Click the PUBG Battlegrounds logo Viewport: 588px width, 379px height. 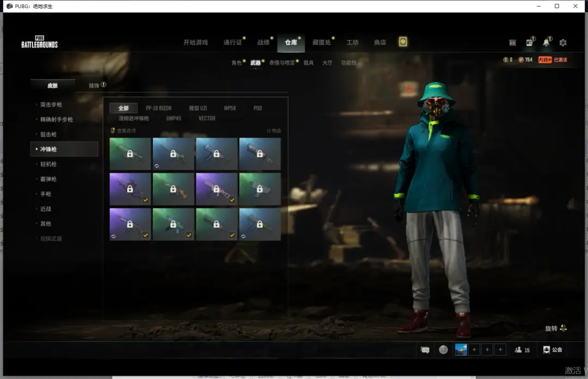pyautogui.click(x=39, y=42)
